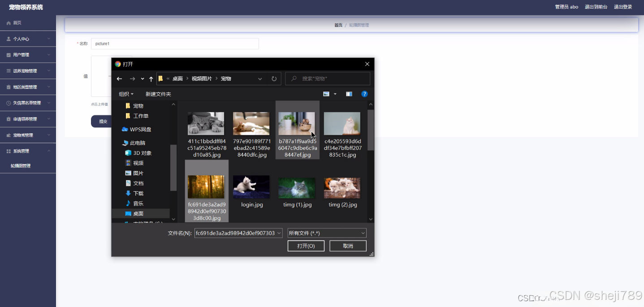Click 首页 breadcrumb link
644x307 pixels.
pos(338,25)
